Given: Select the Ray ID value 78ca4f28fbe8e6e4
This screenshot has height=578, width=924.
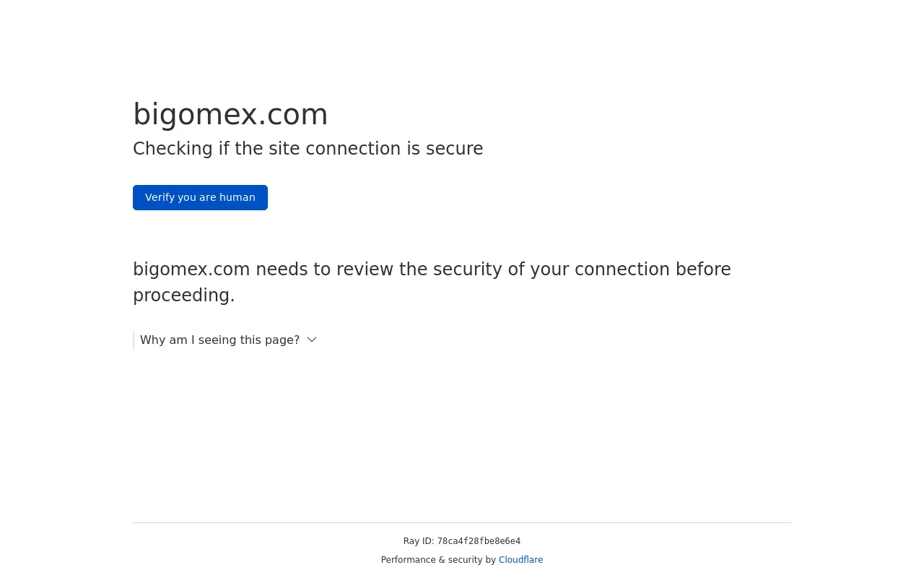Looking at the screenshot, I should click(479, 541).
